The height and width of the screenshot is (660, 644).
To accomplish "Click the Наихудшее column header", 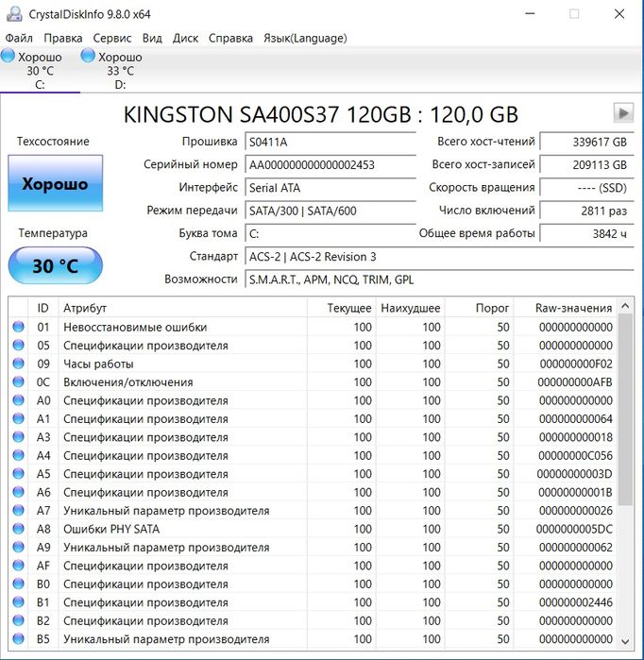I will pyautogui.click(x=411, y=308).
